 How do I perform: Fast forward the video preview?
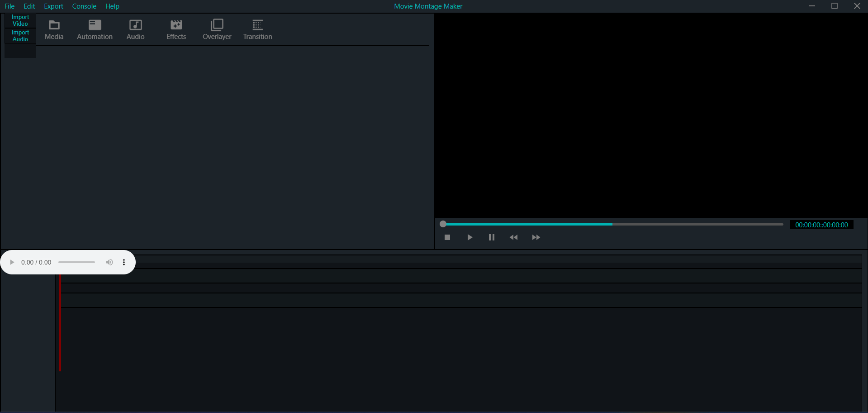click(x=536, y=237)
